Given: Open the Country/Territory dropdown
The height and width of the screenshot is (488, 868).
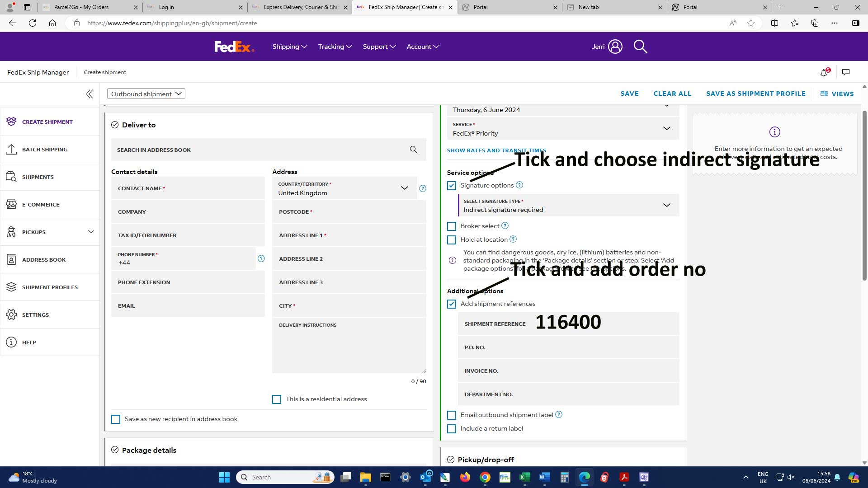Looking at the screenshot, I should point(404,188).
